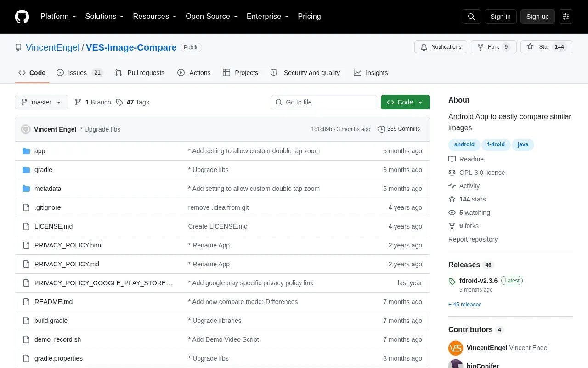Image resolution: width=588 pixels, height=368 pixels.
Task: Open the appearance settings icon in header
Action: [x=566, y=17]
